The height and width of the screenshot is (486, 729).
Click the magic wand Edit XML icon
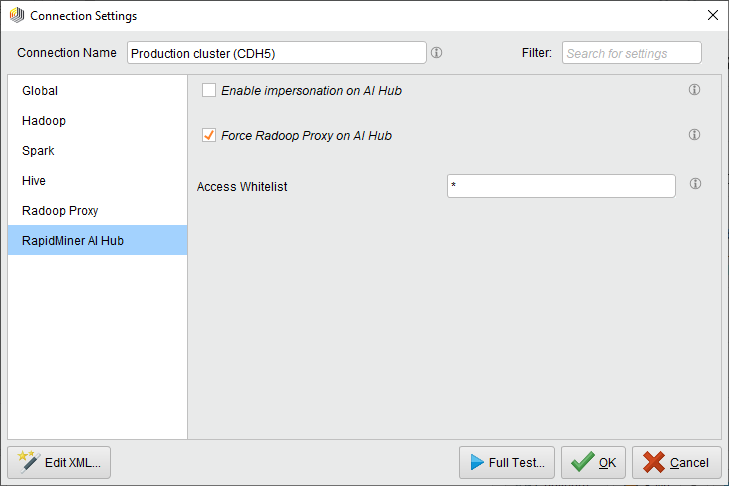[x=29, y=462]
